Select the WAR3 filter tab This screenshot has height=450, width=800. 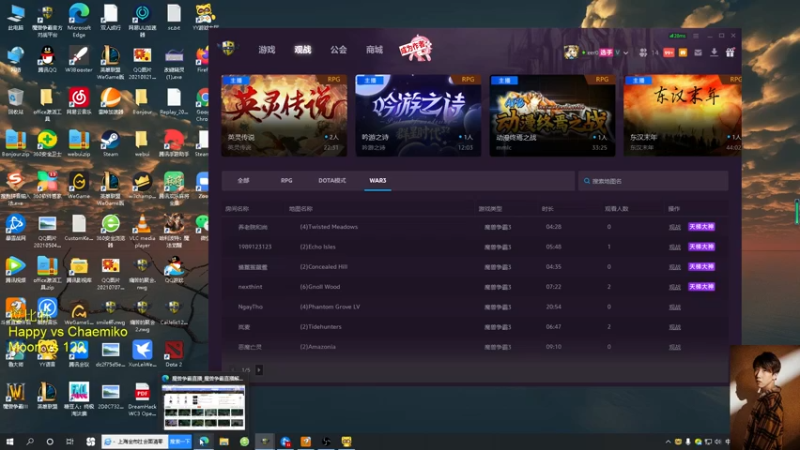pos(378,181)
